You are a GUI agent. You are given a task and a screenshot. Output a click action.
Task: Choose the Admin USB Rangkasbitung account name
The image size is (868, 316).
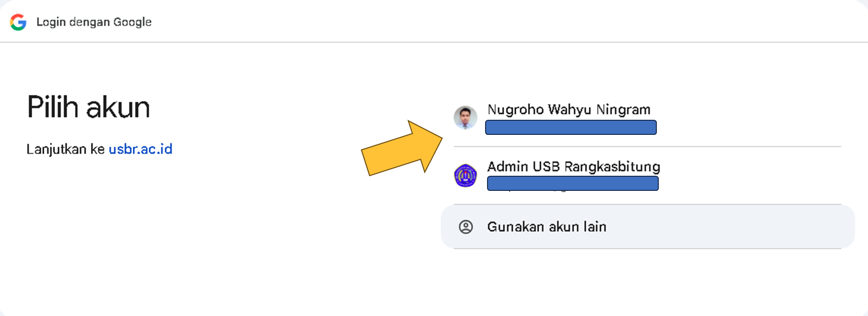pos(574,167)
